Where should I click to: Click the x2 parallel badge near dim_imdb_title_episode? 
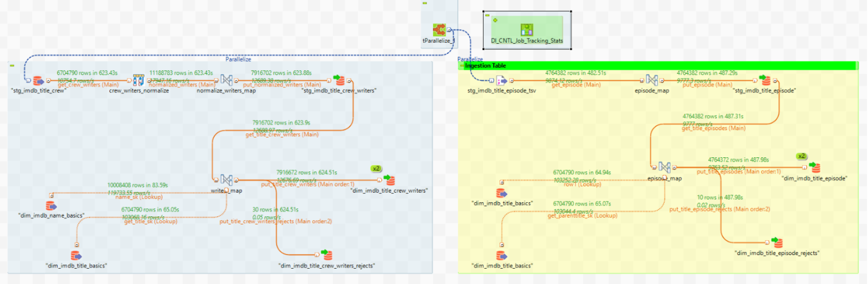tap(801, 156)
